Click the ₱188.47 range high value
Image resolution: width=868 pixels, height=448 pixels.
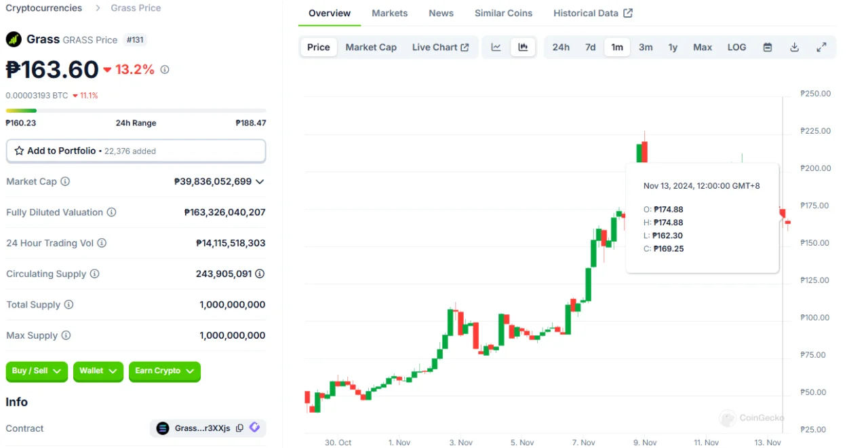tap(251, 123)
